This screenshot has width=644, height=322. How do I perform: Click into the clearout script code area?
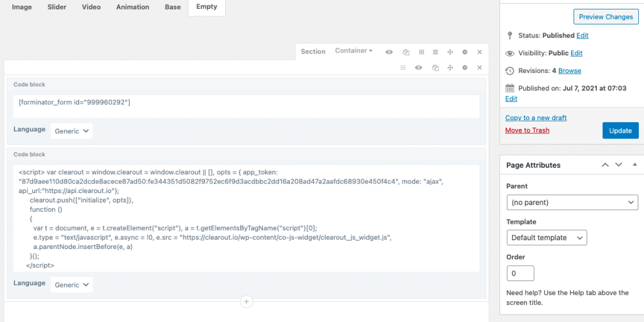click(x=247, y=218)
